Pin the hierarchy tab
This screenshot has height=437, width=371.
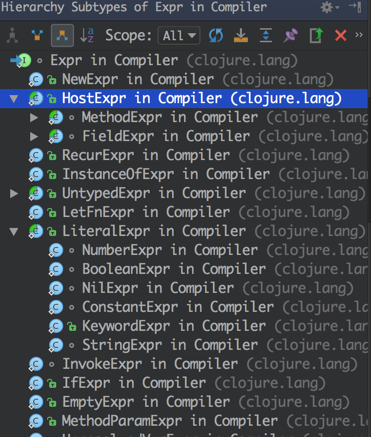[x=290, y=35]
